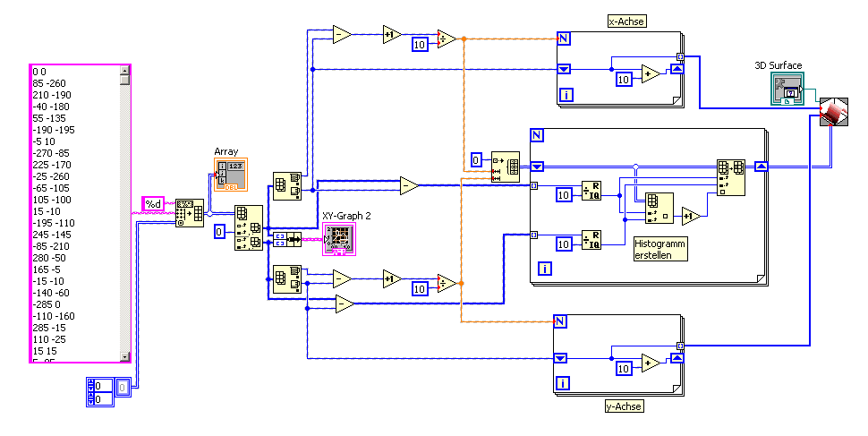Click the histogram loop left shift register
Viewport: 868px width, 436px height.
(537, 167)
